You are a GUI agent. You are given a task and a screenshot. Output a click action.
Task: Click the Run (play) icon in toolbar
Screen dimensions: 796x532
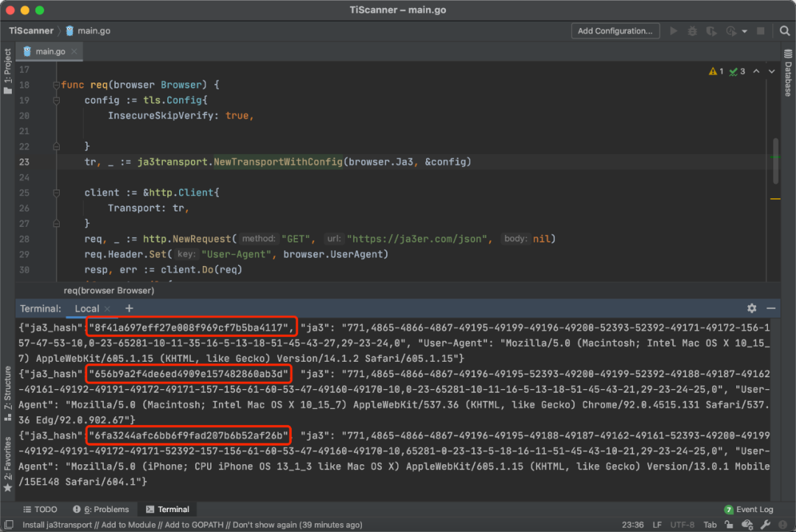point(673,31)
